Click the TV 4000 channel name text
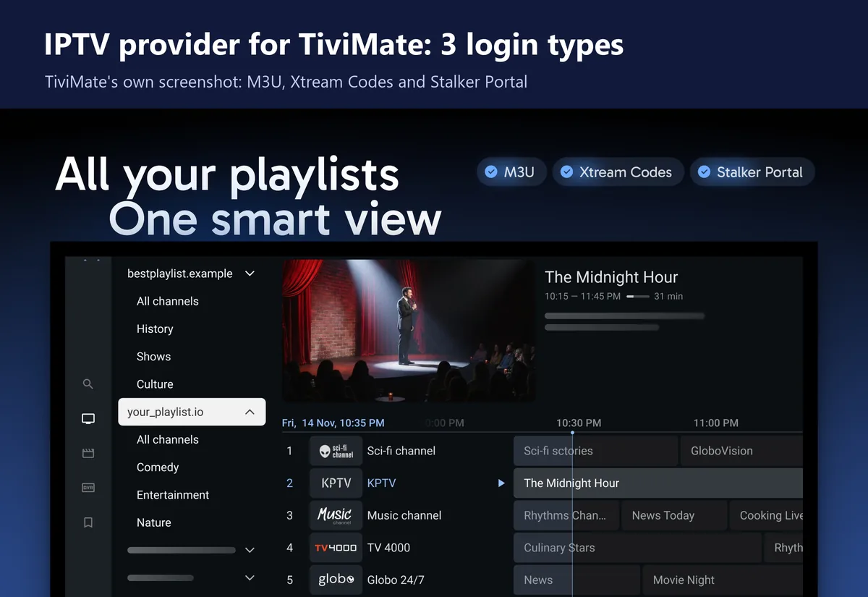This screenshot has width=868, height=597. 388,548
